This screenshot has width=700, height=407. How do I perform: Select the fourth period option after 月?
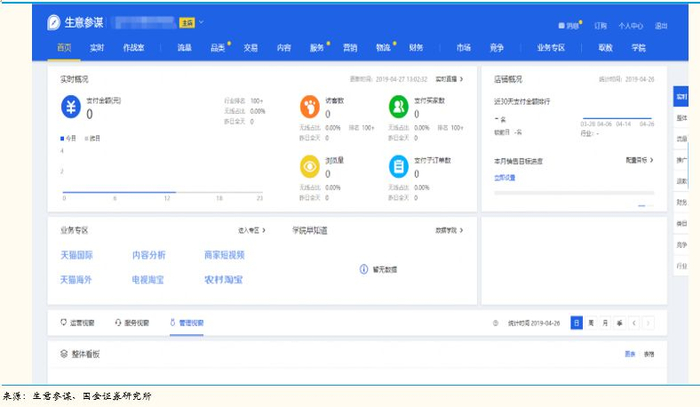(x=620, y=323)
